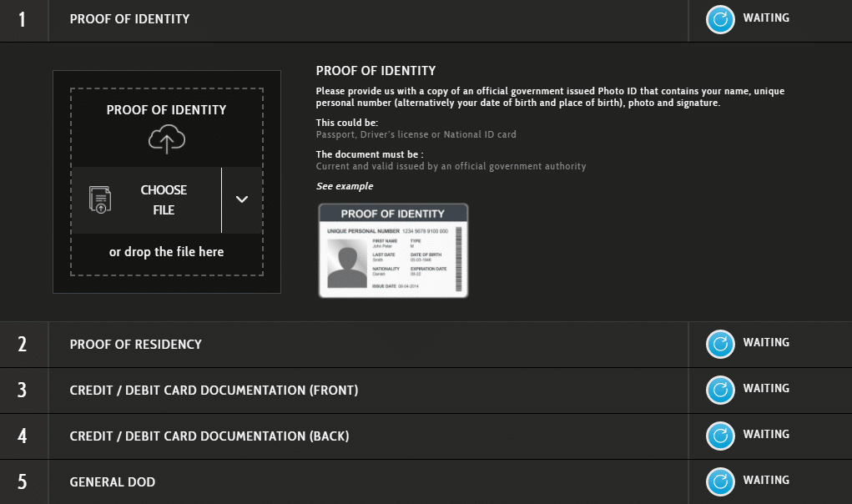Screen dimensions: 852x504
Task: Click step number 3
Action: 23,391
